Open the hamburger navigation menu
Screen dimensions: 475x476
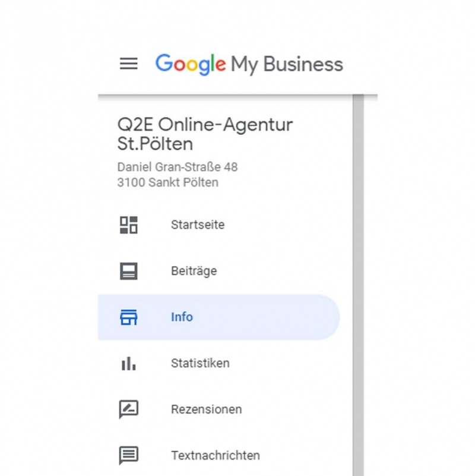129,64
